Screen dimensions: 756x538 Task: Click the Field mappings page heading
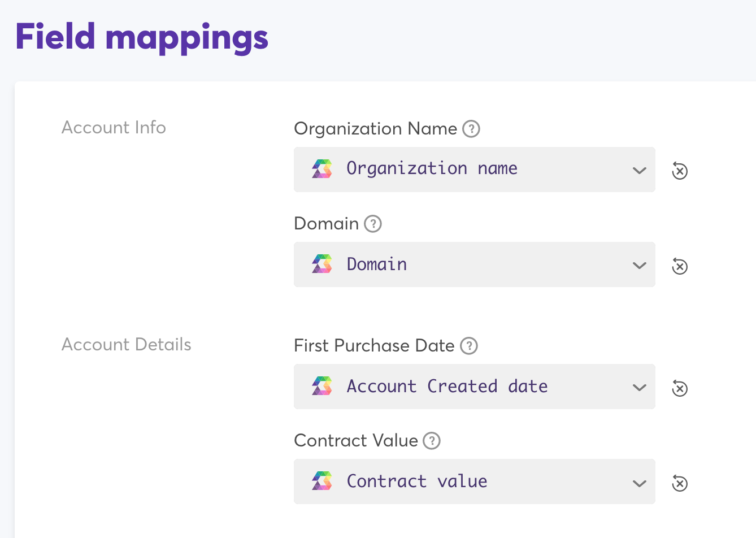(x=142, y=37)
